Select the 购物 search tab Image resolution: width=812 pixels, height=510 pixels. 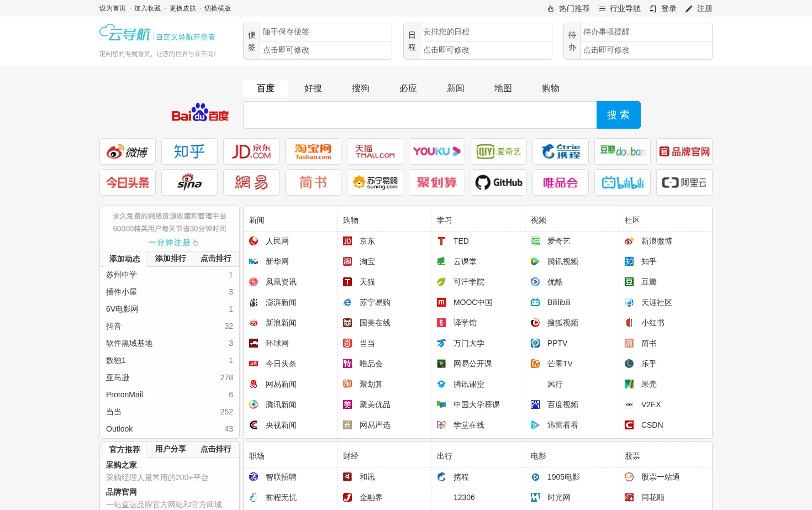[x=551, y=88]
